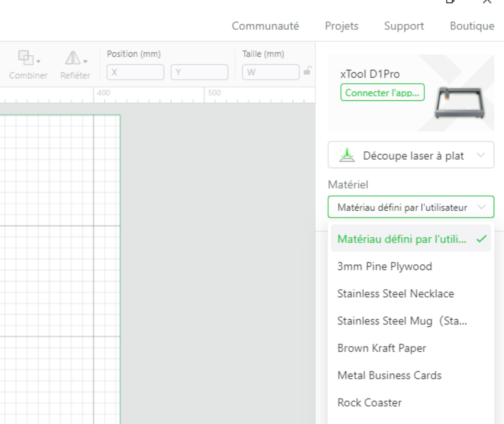Open the Support page
This screenshot has width=504, height=424.
click(x=404, y=26)
